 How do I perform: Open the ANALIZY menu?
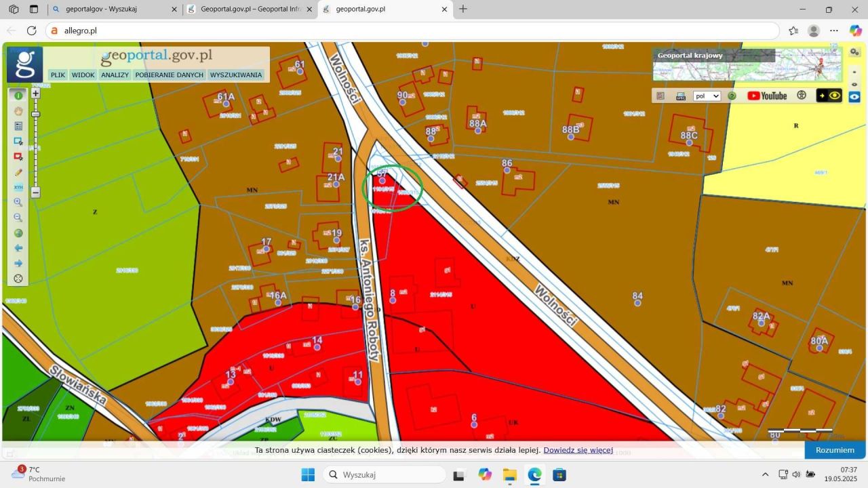115,75
